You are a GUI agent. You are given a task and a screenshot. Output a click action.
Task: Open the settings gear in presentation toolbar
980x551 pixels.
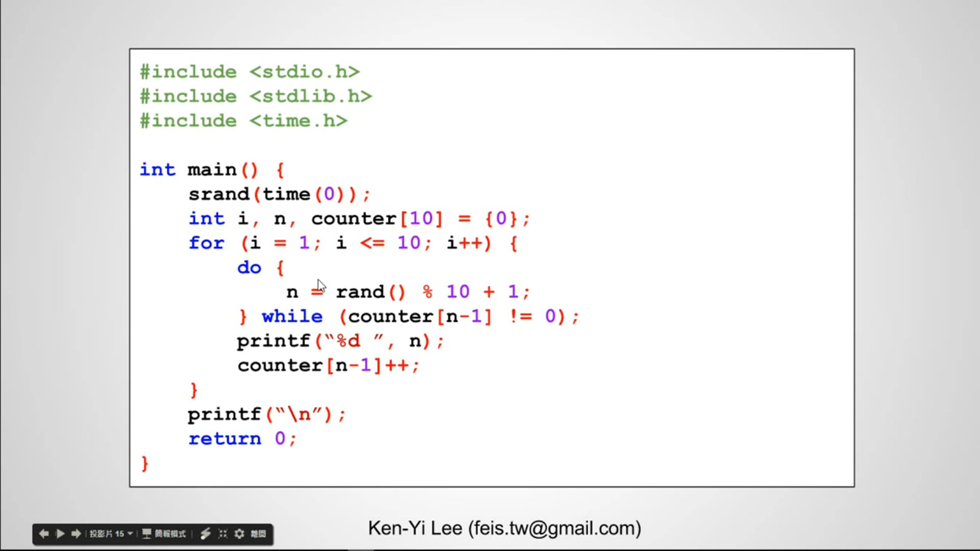pyautogui.click(x=239, y=534)
